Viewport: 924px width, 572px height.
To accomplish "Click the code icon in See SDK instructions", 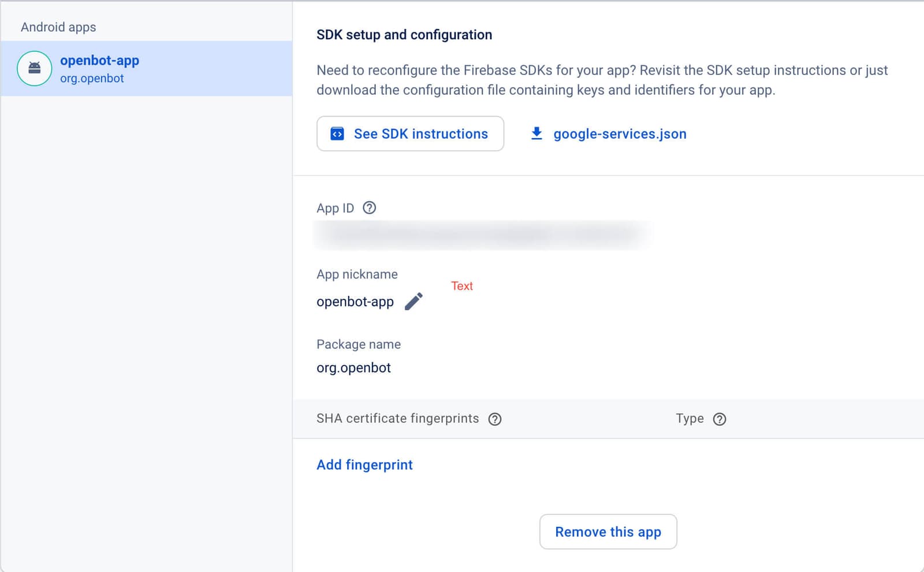I will (337, 133).
